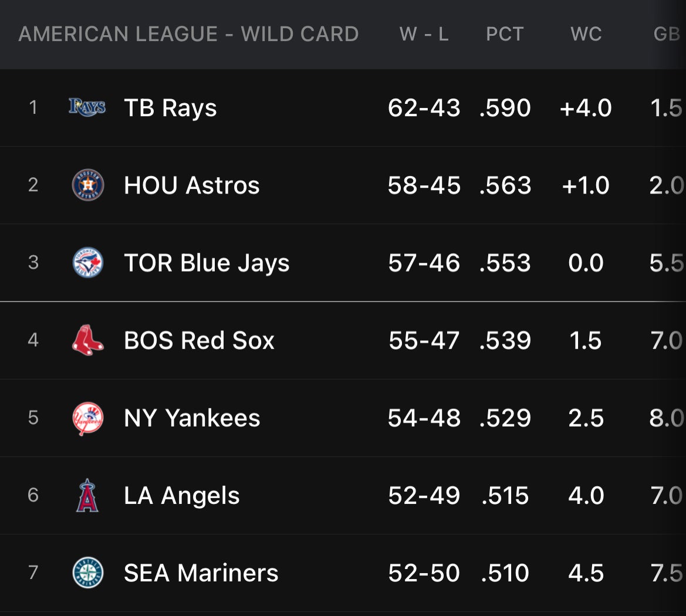Screen dimensions: 686x616
Task: Click the Houston Astros logo
Action: [x=88, y=185]
